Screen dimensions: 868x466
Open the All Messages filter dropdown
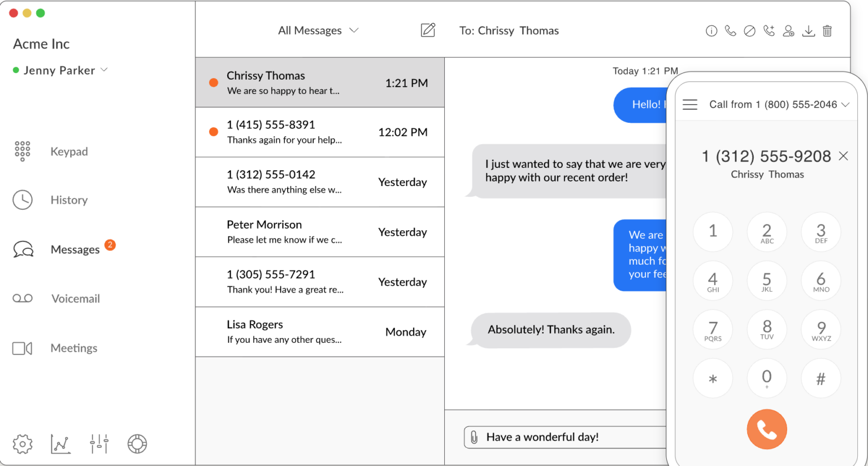(318, 30)
